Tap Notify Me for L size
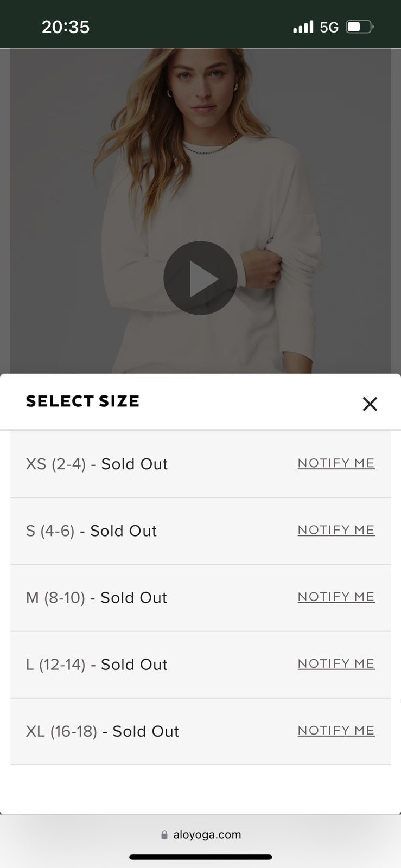The width and height of the screenshot is (401, 868). pyautogui.click(x=336, y=663)
